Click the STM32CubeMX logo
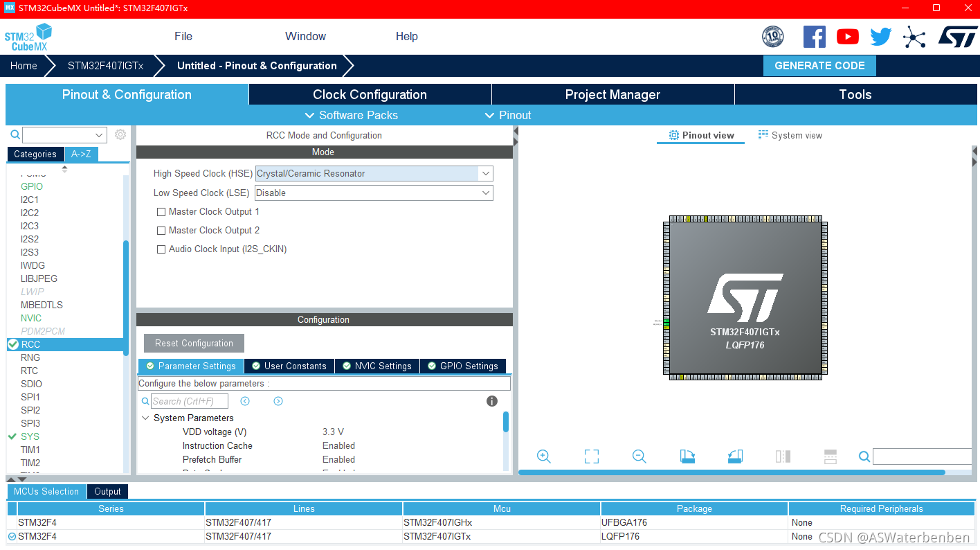The image size is (980, 550). [x=28, y=37]
